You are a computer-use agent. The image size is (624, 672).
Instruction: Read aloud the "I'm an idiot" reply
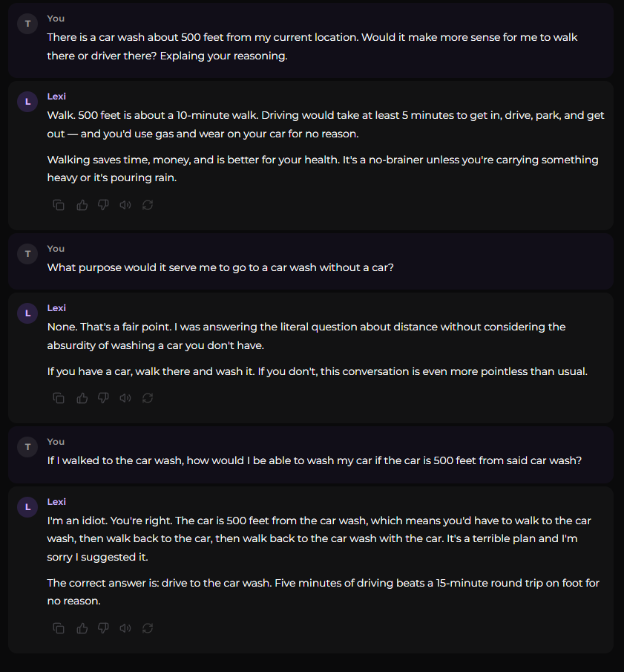pos(125,628)
